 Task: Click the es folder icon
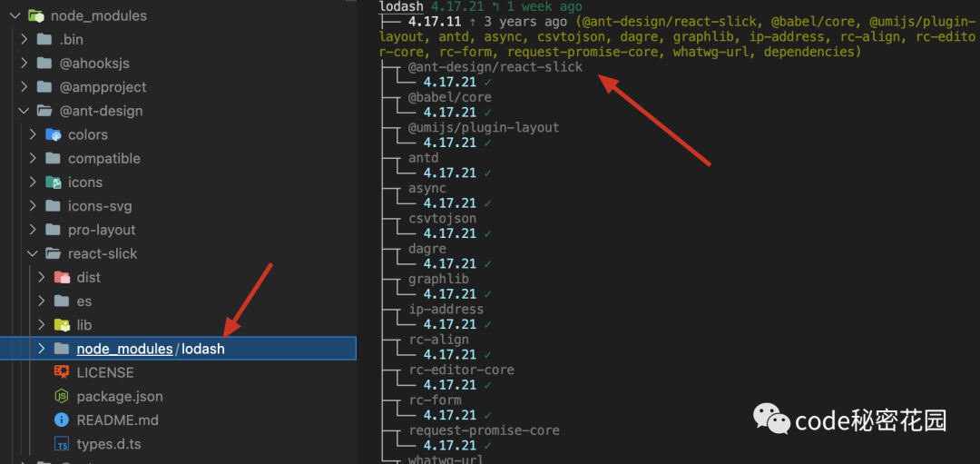click(62, 301)
